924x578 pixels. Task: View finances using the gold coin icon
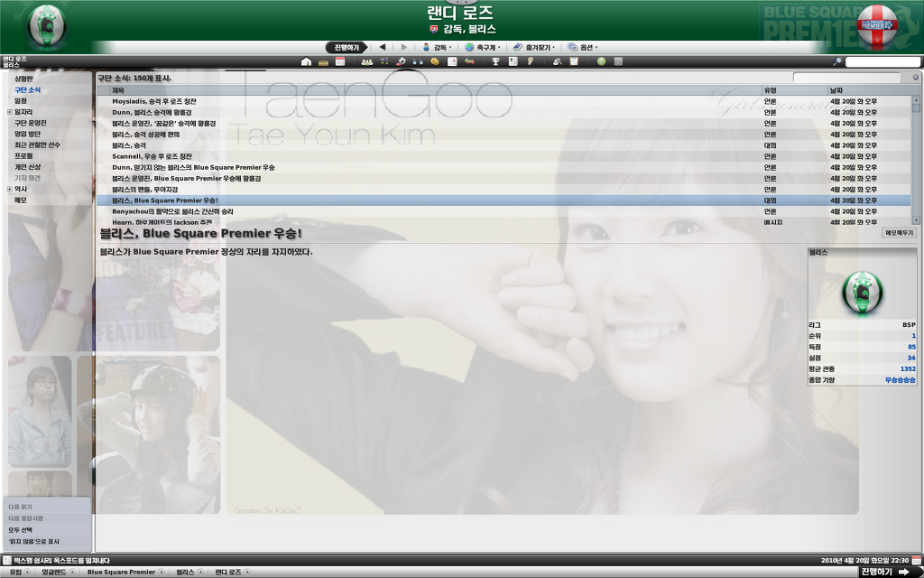coord(435,61)
